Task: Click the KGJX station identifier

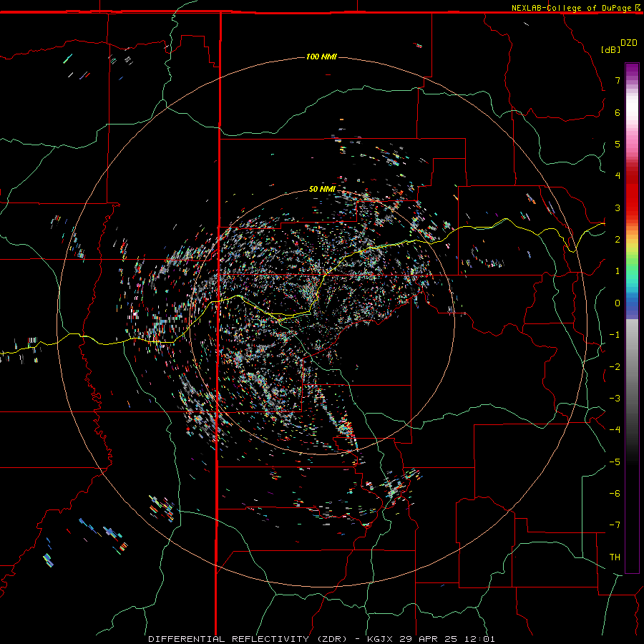Action: [381, 639]
